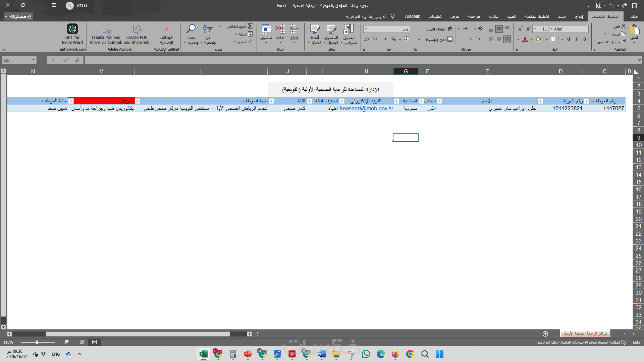Click the Conditional Formatting icon
Screen dimensions: 644x362
[x=348, y=29]
